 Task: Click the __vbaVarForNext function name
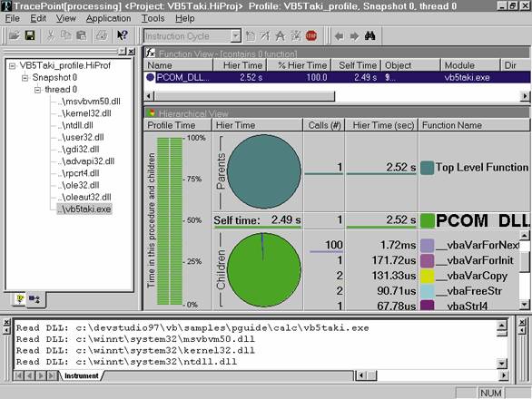pos(478,245)
